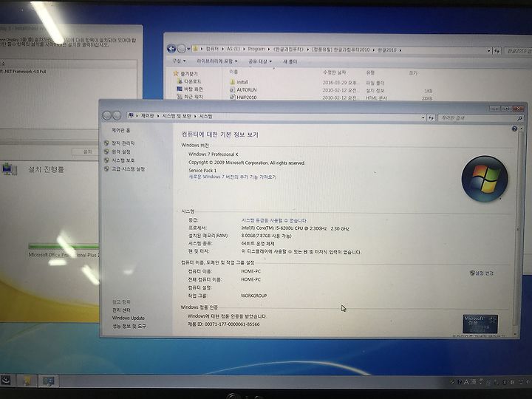Click setup icon beside 설치 진행률

(9, 168)
